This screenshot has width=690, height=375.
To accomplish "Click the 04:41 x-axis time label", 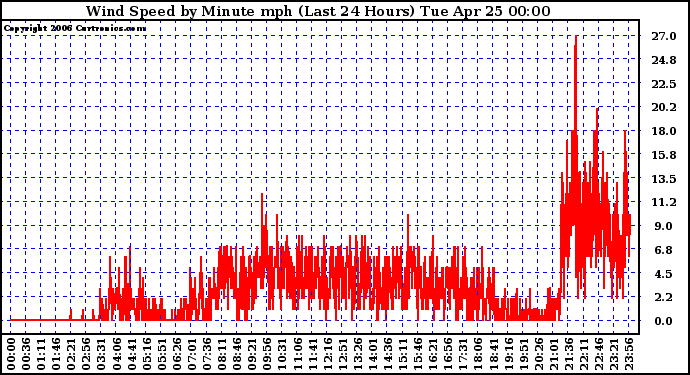I will [x=132, y=354].
